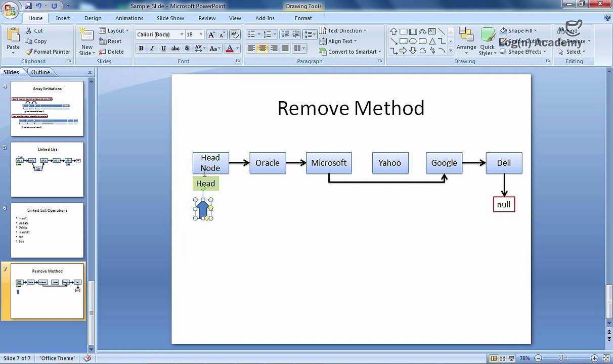Image resolution: width=613 pixels, height=364 pixels.
Task: Open the Arrange menu button
Action: tap(466, 39)
